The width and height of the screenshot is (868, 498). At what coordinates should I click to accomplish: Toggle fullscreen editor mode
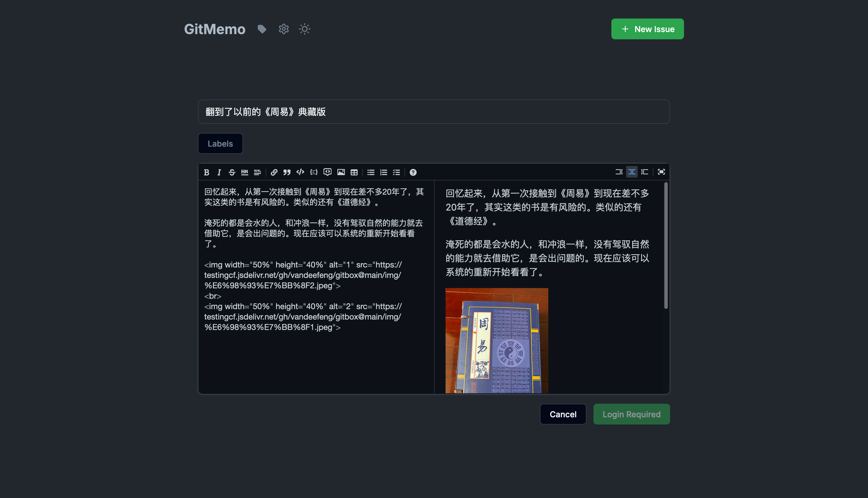pos(661,172)
